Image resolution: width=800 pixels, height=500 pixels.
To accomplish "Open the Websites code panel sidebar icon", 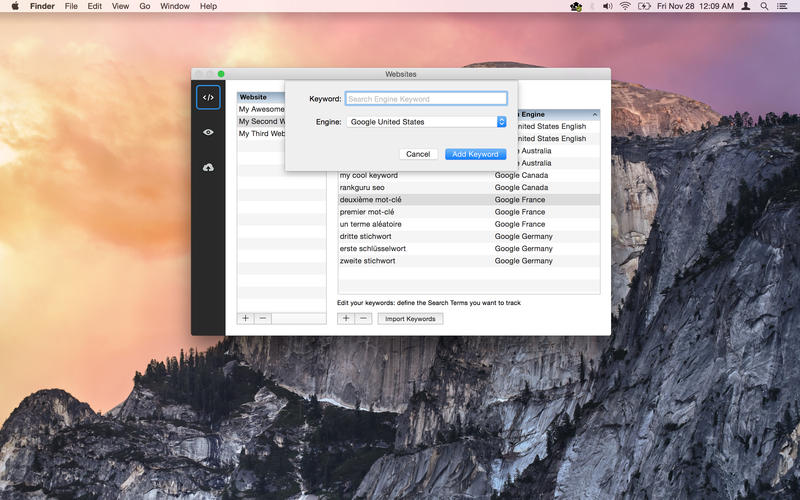I will coord(208,97).
